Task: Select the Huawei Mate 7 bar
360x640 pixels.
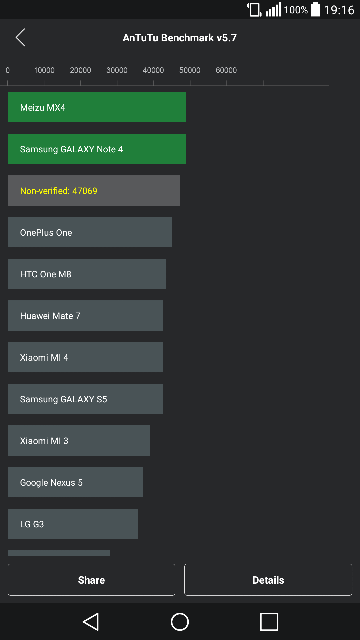Action: click(x=85, y=316)
